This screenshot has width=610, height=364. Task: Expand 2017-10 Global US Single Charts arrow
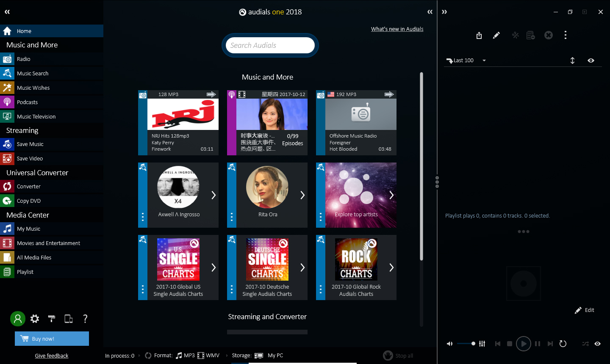[x=213, y=267]
